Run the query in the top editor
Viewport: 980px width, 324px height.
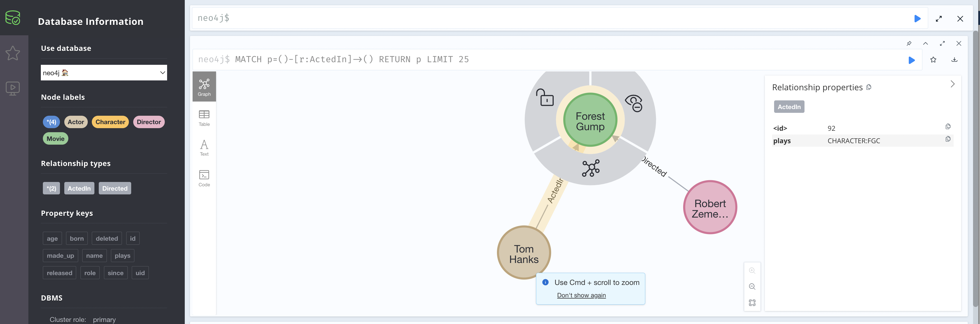(x=917, y=19)
